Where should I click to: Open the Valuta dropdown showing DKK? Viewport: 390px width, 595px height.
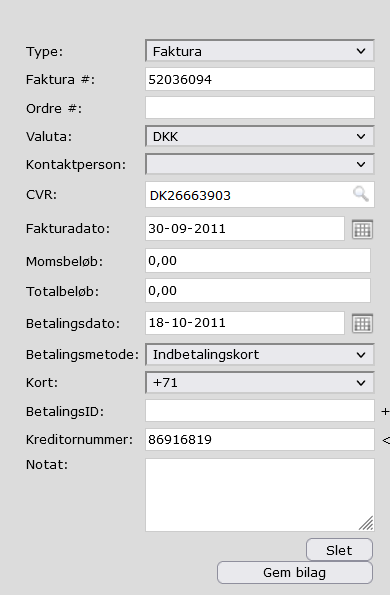(x=260, y=136)
